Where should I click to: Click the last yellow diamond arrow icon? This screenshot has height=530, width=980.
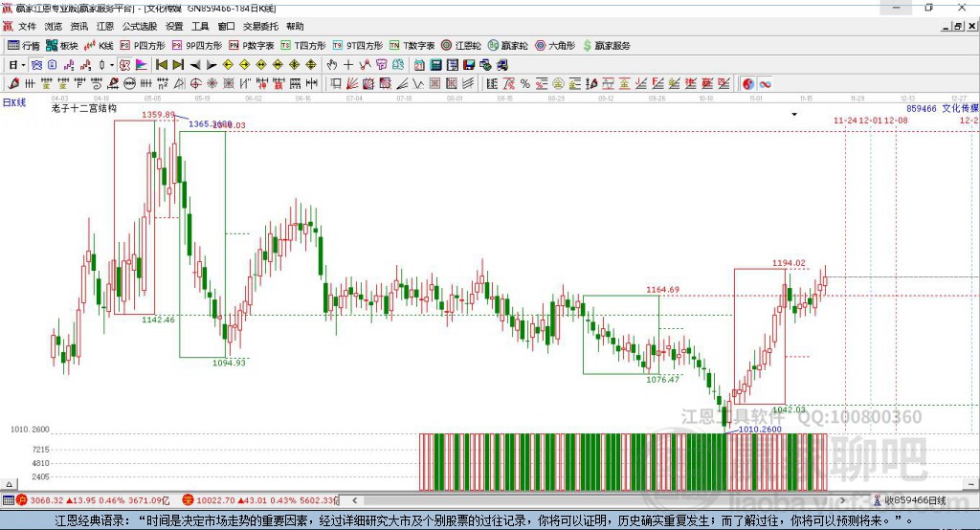[311, 65]
